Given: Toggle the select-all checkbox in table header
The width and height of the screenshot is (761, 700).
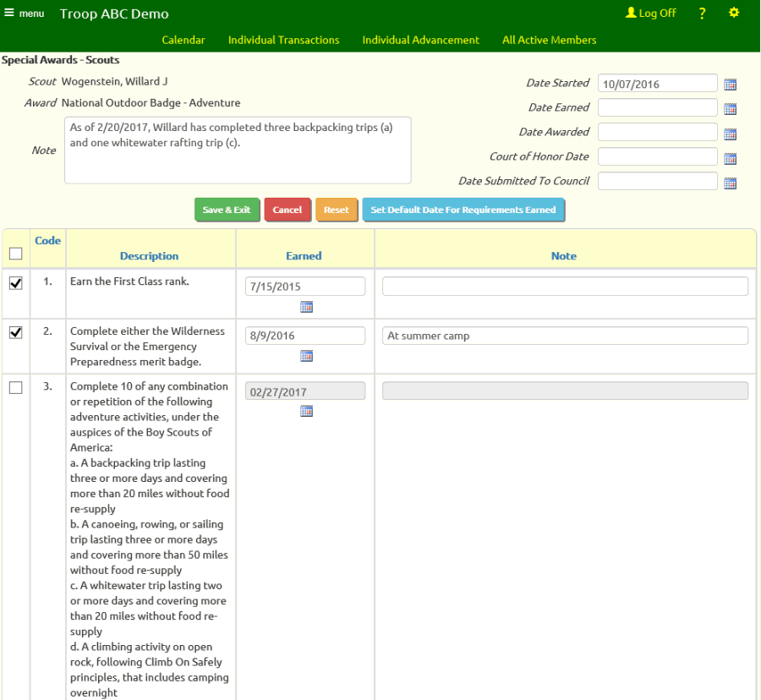Looking at the screenshot, I should pyautogui.click(x=15, y=254).
